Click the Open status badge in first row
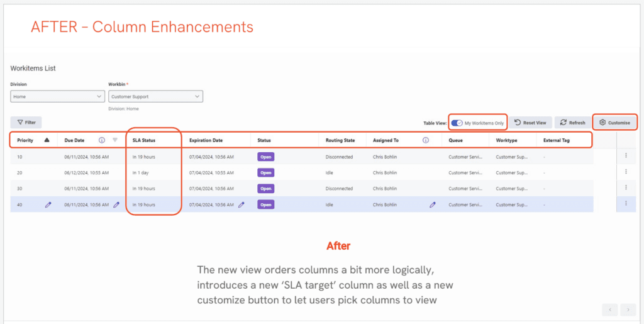Viewport: 644px width, 324px height. 265,157
